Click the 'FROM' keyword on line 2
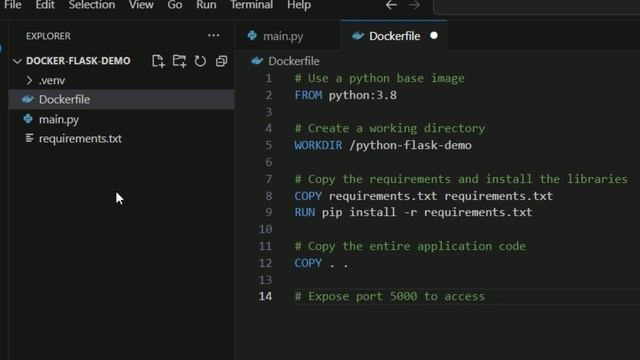 pyautogui.click(x=308, y=95)
